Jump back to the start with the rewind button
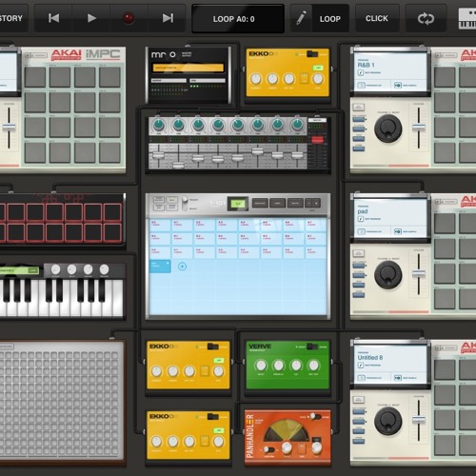476x476 pixels. click(53, 18)
